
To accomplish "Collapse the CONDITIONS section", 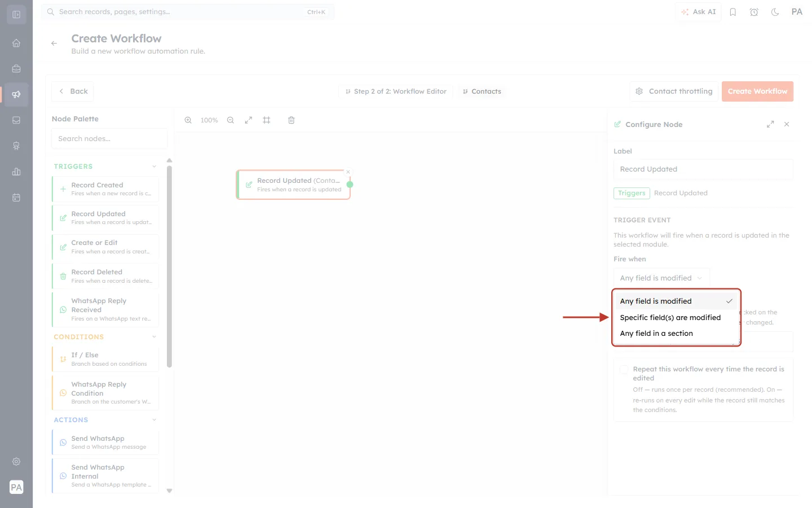I will [154, 337].
